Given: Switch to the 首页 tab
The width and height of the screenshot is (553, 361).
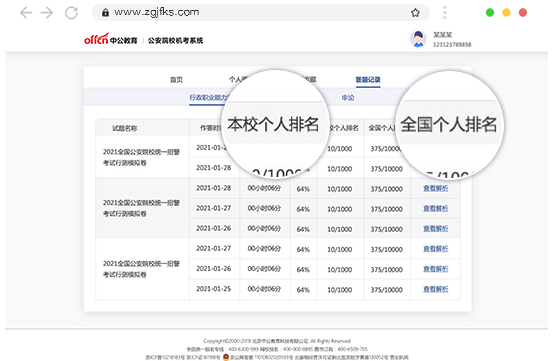Looking at the screenshot, I should click(176, 80).
